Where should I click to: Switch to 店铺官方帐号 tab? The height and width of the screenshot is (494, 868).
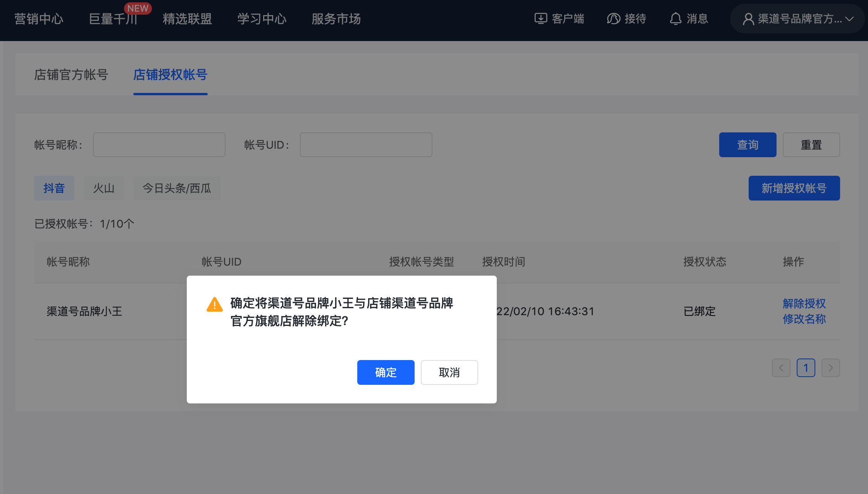click(71, 75)
